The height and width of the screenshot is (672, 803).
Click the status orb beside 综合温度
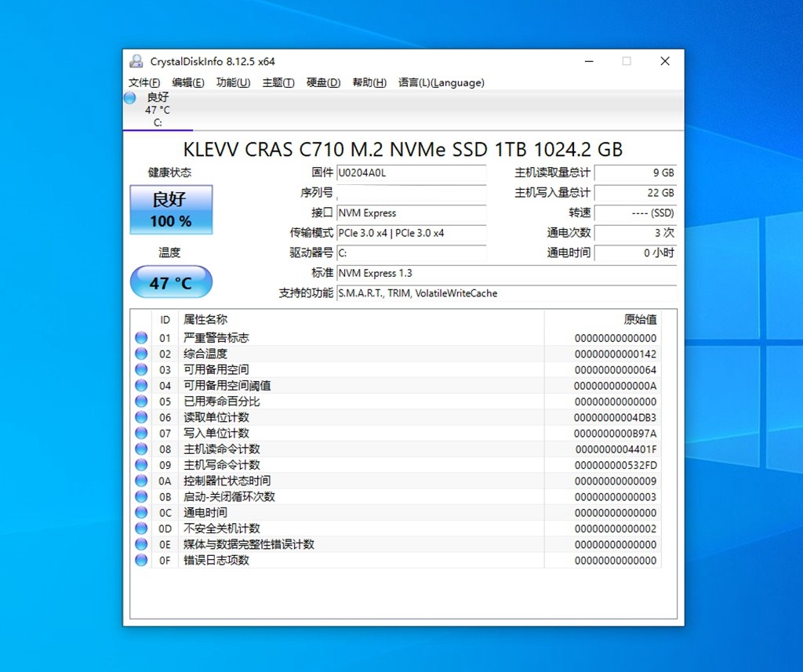tap(141, 354)
